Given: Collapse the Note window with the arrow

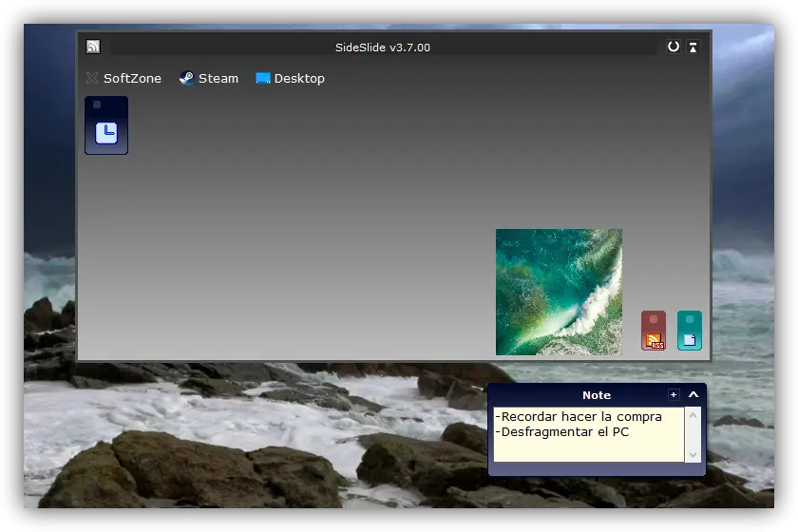Looking at the screenshot, I should pos(693,394).
